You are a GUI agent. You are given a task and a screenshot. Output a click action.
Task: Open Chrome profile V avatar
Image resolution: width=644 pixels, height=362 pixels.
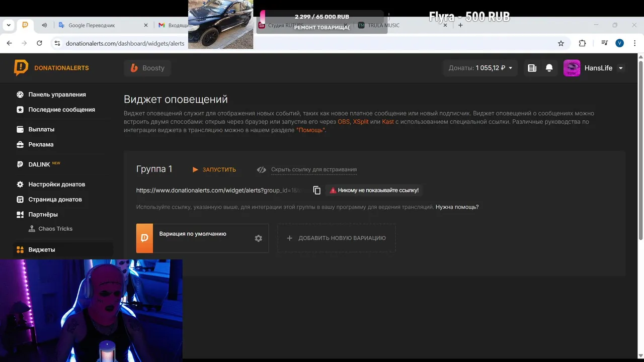620,43
